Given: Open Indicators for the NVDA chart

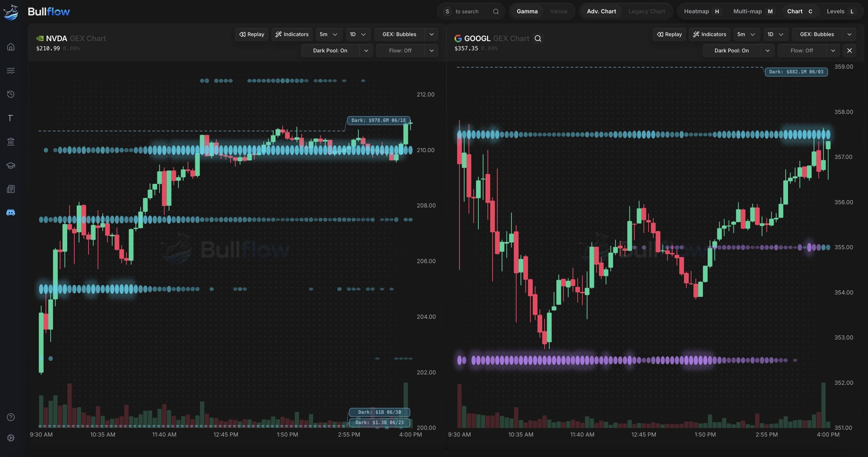Looking at the screenshot, I should tap(292, 34).
